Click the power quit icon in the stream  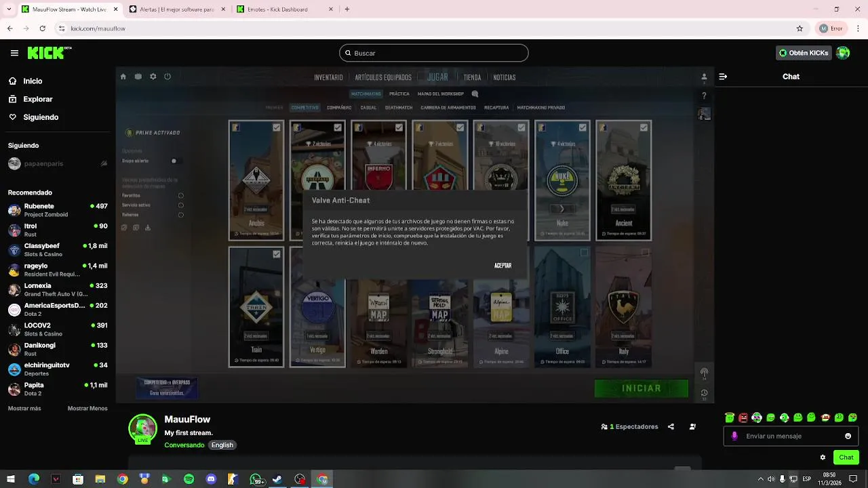(167, 77)
